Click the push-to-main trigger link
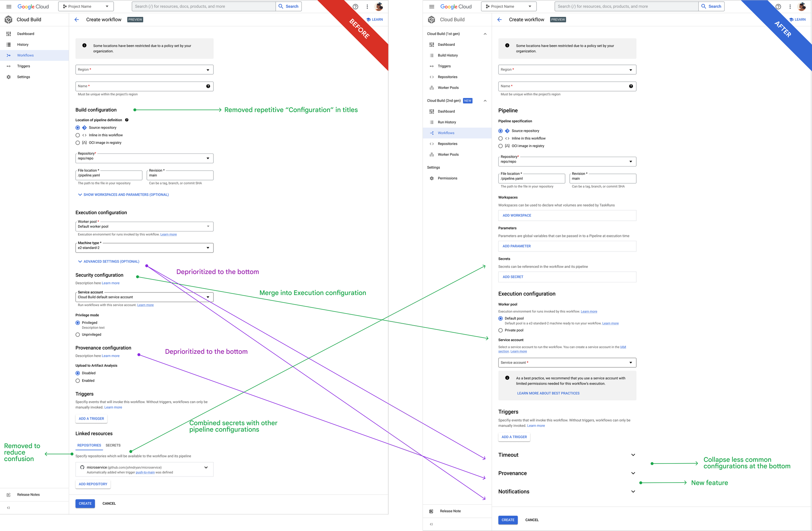 pyautogui.click(x=145, y=473)
